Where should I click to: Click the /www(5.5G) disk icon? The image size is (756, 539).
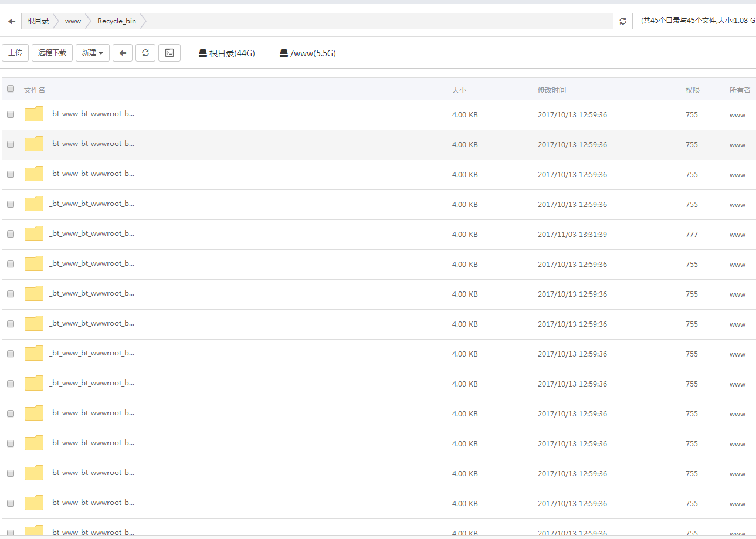pos(284,53)
